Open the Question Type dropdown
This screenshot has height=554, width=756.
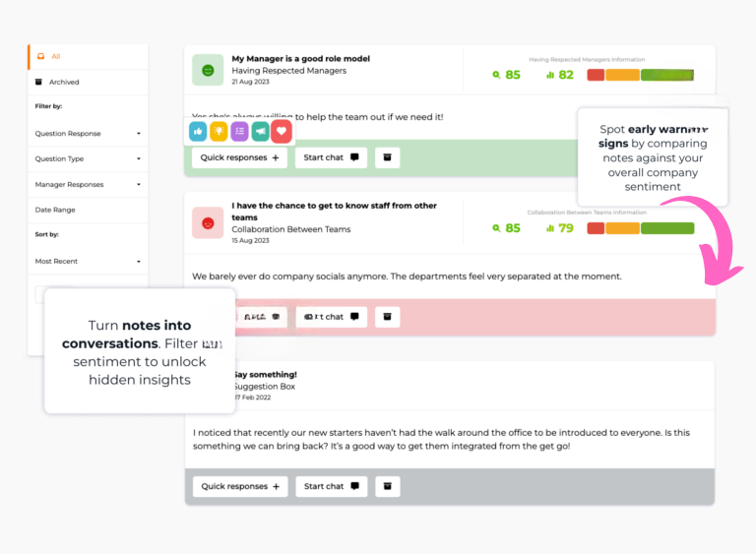click(88, 158)
